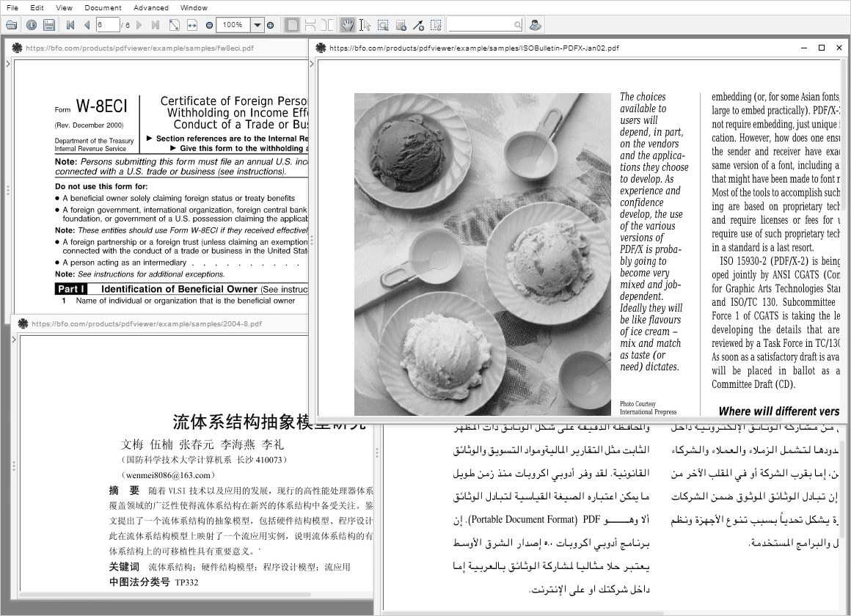This screenshot has width=851, height=616.
Task: Select the text selection cursor tool
Action: (365, 25)
